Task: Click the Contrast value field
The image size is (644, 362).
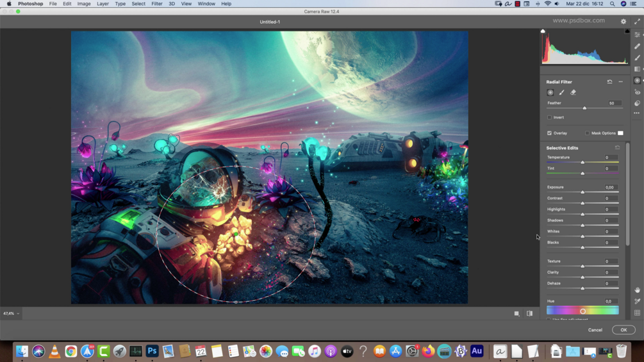Action: 610,198
